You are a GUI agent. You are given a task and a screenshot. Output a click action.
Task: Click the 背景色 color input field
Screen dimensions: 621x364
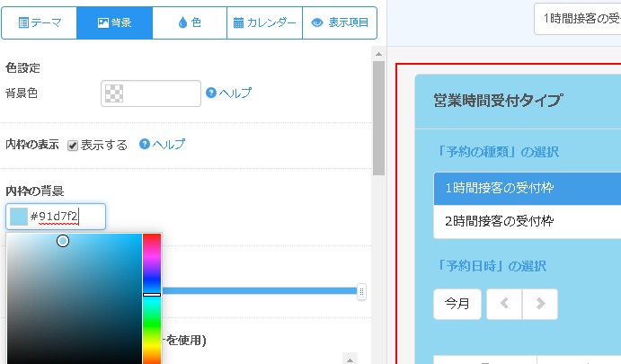(151, 93)
